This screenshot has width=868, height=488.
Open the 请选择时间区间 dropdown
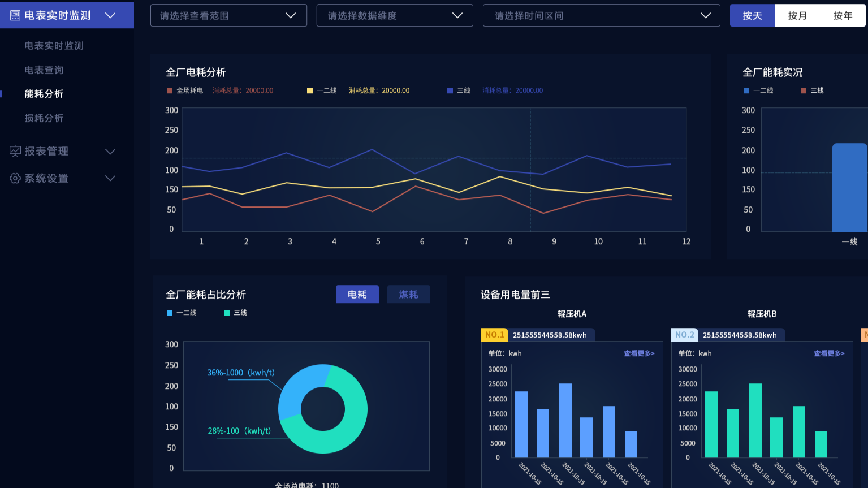[x=602, y=16]
